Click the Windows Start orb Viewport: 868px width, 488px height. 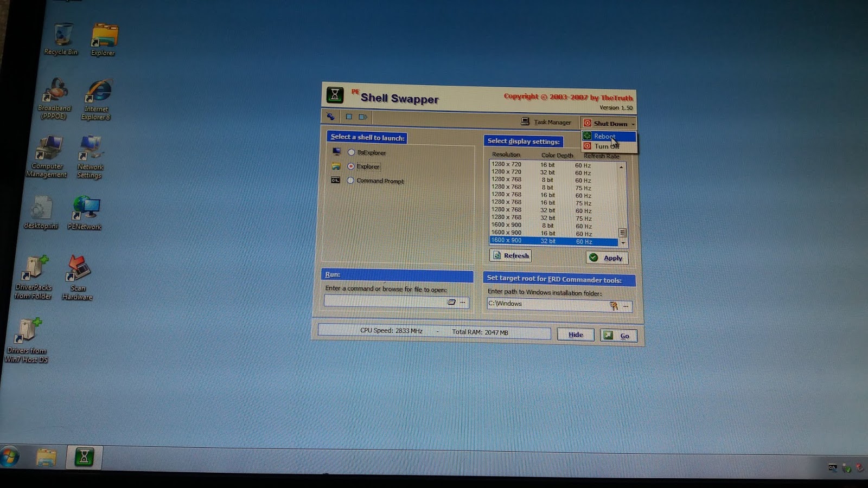[x=9, y=457]
